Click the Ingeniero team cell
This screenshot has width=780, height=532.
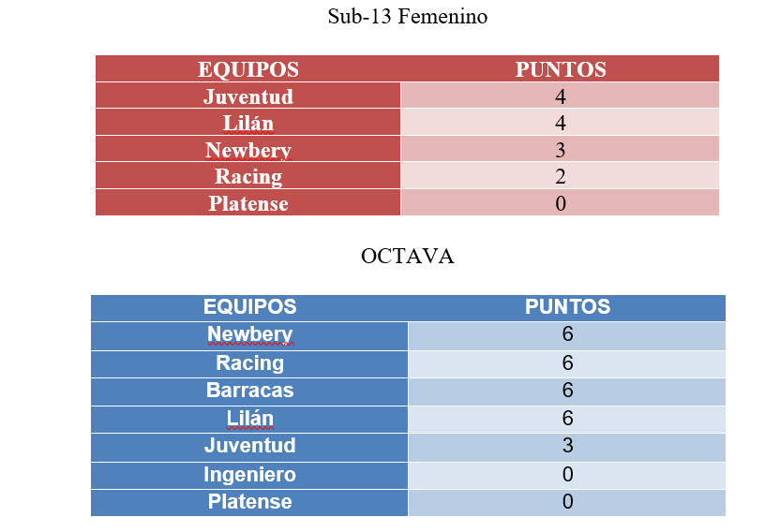point(249,475)
